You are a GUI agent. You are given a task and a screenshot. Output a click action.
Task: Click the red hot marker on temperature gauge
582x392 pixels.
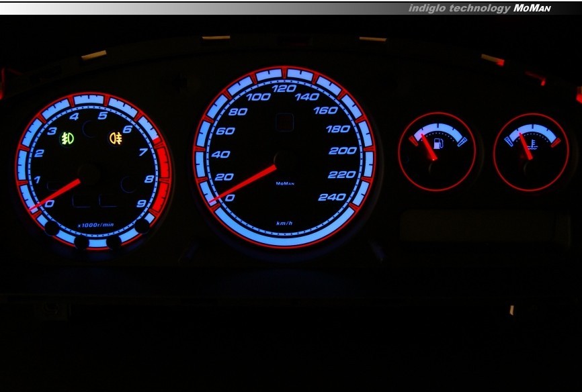point(555,142)
